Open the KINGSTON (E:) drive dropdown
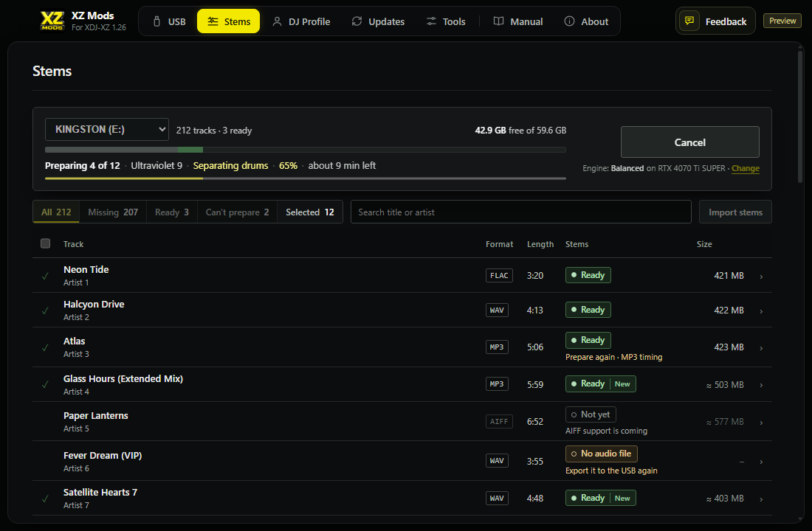812x531 pixels. [107, 129]
